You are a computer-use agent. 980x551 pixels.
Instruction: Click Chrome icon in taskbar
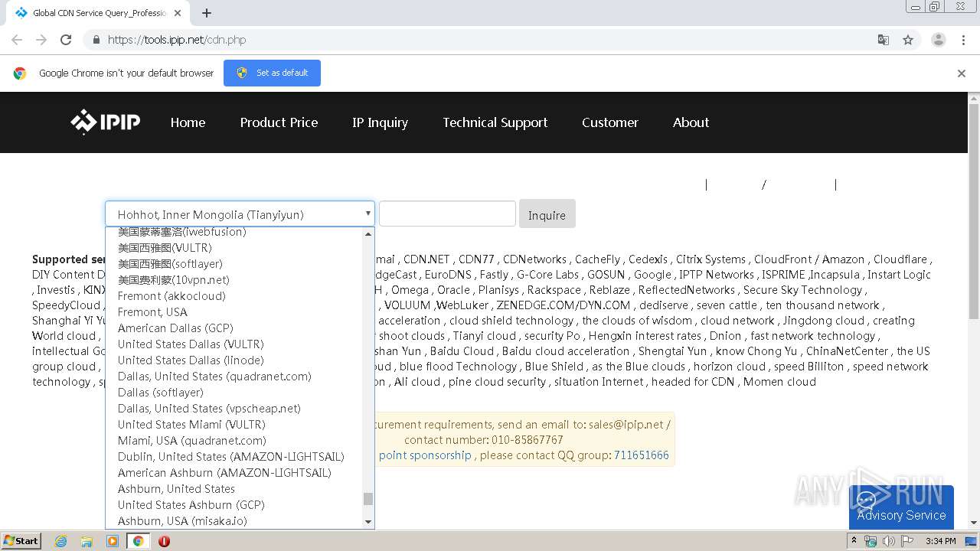click(x=139, y=541)
